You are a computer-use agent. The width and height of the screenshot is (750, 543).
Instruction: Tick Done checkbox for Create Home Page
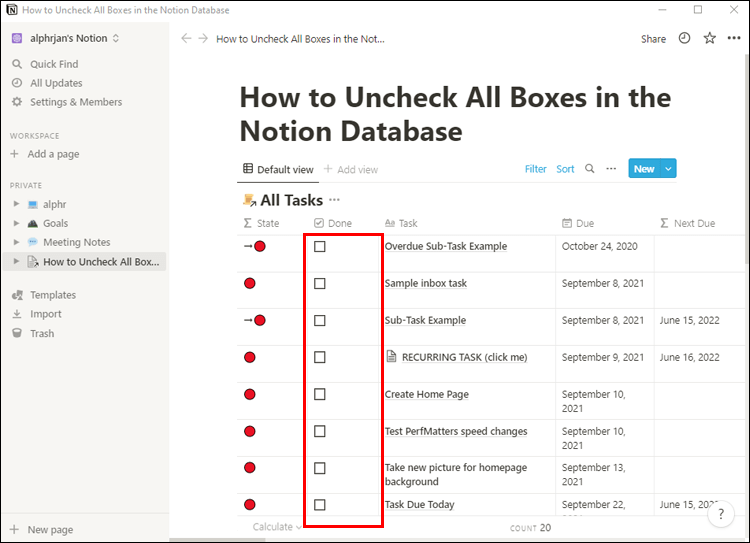click(x=320, y=395)
